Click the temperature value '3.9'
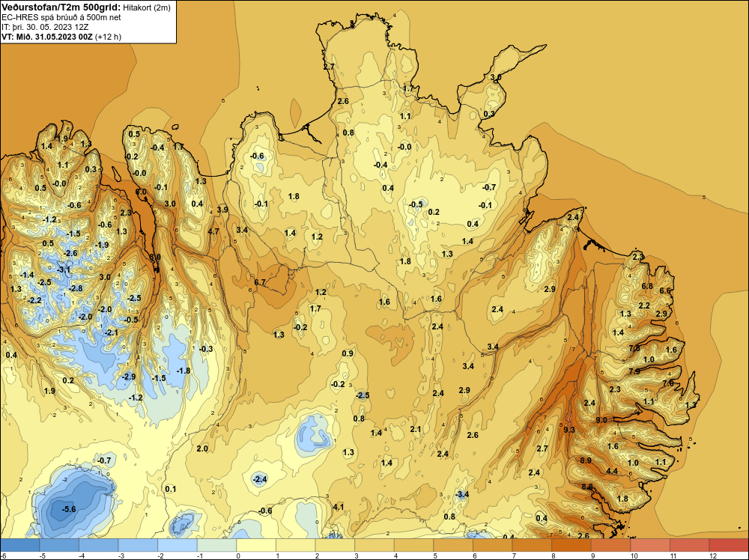Viewport: 749px width, 560px height. pyautogui.click(x=222, y=210)
